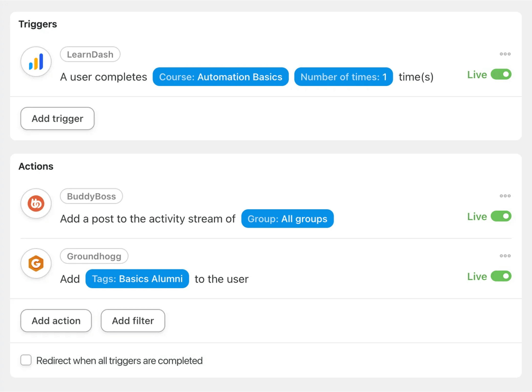Viewport: 532px width, 392px height.
Task: Click the BuddyBoss logo icon
Action: tap(36, 204)
